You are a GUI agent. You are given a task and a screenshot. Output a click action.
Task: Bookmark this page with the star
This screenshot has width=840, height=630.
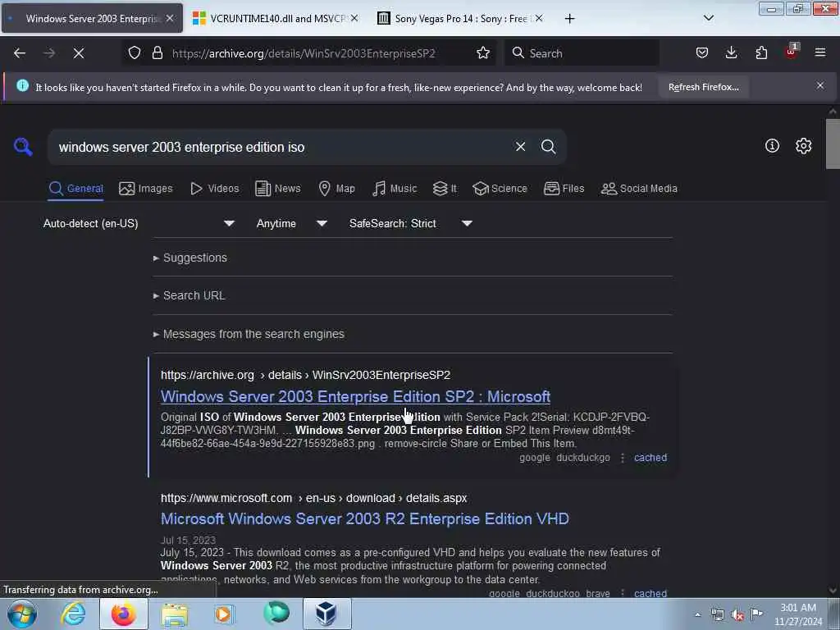(x=482, y=53)
